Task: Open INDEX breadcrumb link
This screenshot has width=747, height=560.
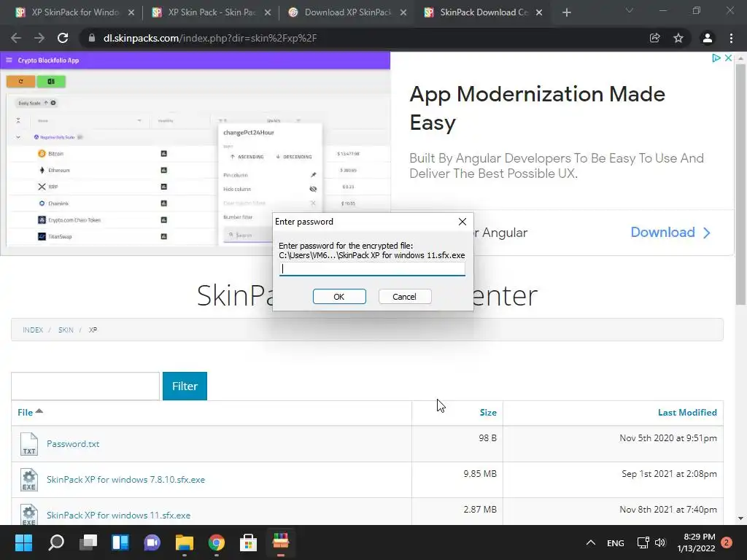Action: coord(33,330)
